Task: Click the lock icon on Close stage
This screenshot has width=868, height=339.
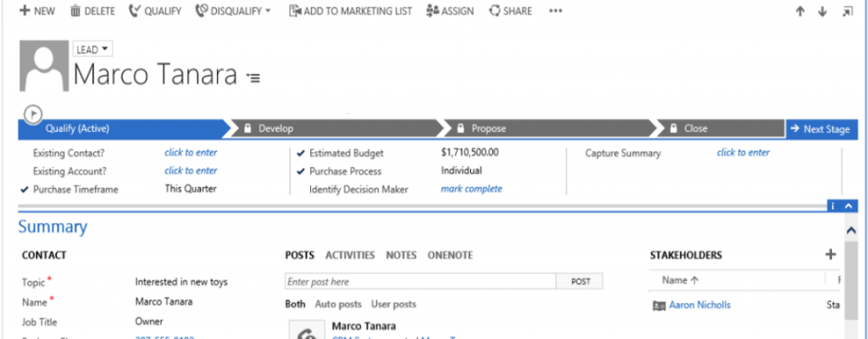Action: [x=673, y=128]
